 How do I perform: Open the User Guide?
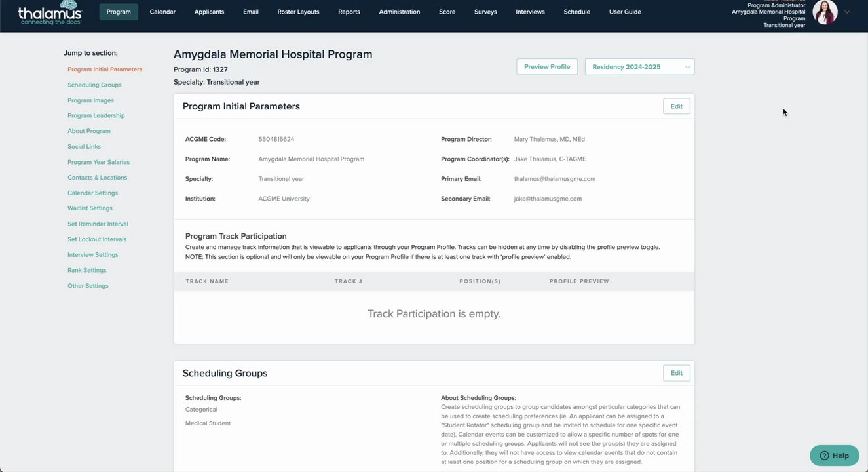(x=625, y=12)
